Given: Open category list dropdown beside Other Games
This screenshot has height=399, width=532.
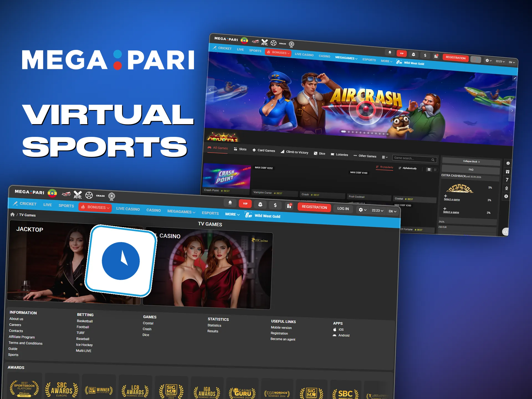Looking at the screenshot, I should point(385,157).
